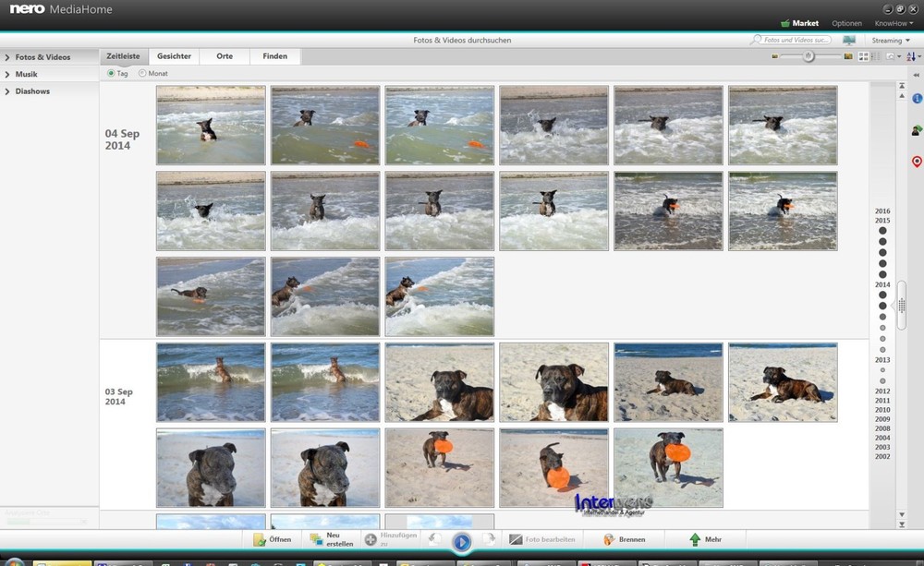Expand the Musik section
The image size is (924, 566).
coord(27,74)
